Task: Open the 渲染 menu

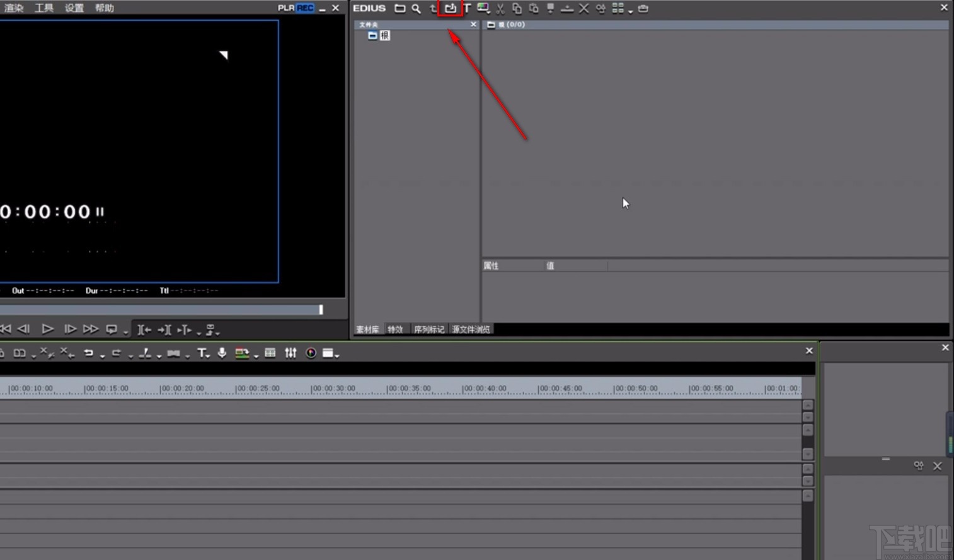Action: pos(14,8)
